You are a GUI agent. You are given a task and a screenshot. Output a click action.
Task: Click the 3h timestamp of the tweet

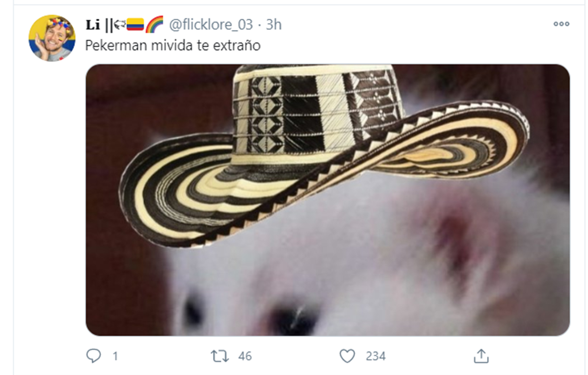[273, 25]
